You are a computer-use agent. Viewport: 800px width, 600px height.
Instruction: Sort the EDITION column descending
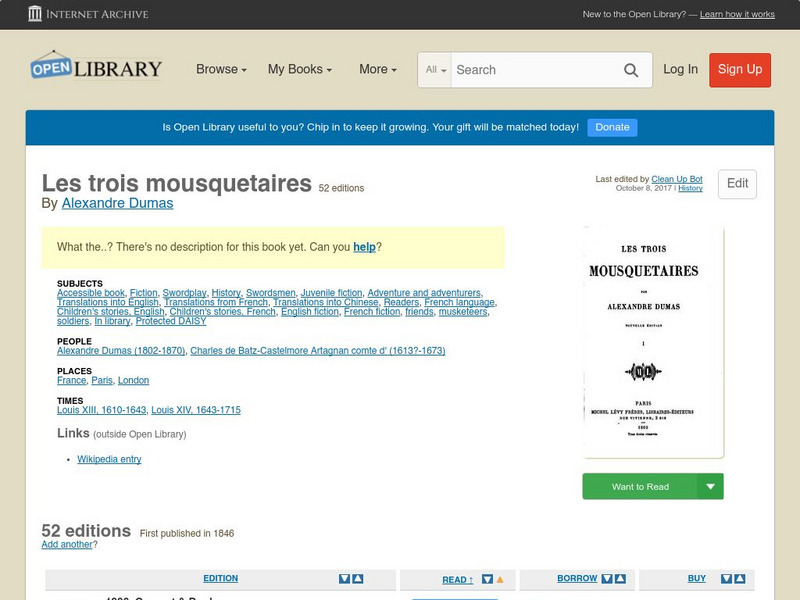click(344, 579)
